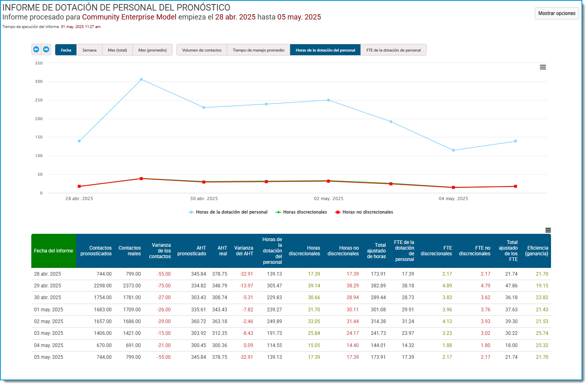Open FTE de la dotación de personal tab
Image resolution: width=588 pixels, height=386 pixels.
[393, 50]
